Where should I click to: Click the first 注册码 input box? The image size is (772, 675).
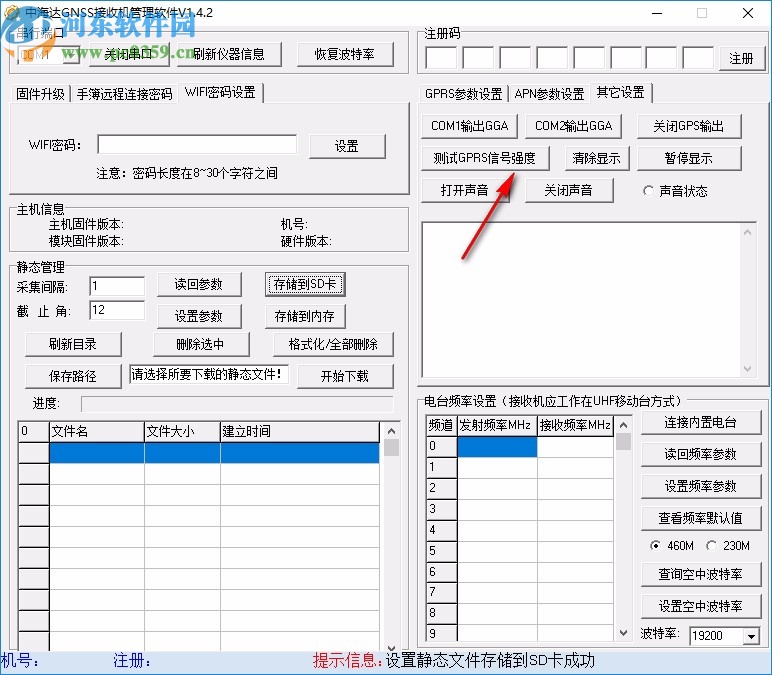441,58
